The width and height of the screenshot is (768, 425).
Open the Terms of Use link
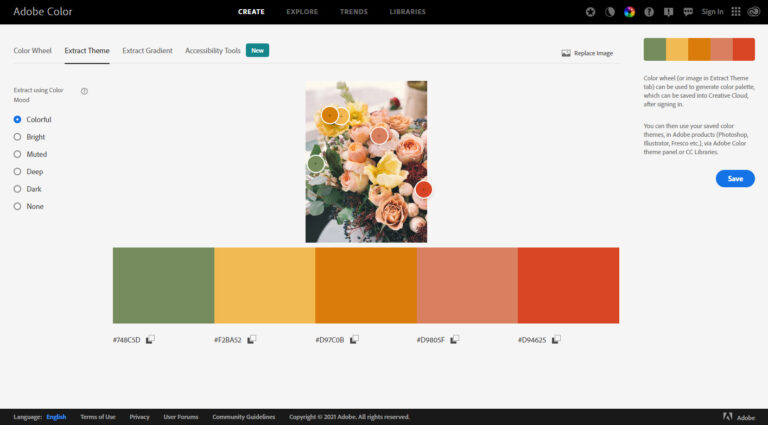[x=98, y=417]
